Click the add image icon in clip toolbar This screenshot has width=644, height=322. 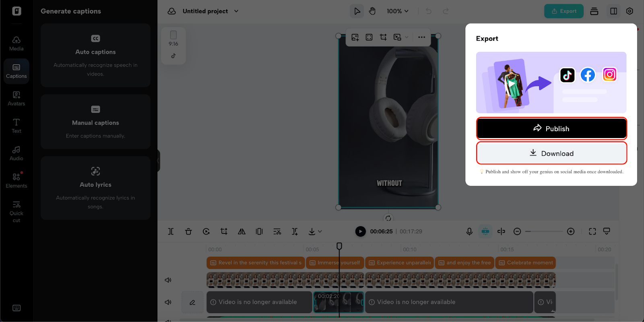pyautogui.click(x=355, y=37)
